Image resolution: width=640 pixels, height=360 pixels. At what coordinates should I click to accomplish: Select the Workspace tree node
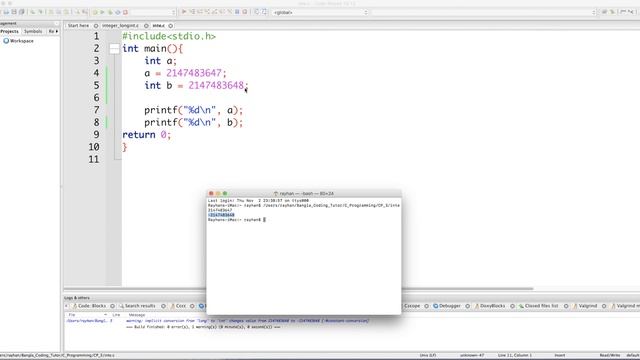(x=19, y=41)
